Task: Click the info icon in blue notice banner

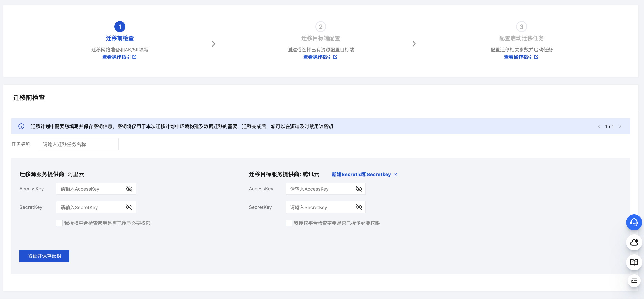Action: click(x=21, y=126)
